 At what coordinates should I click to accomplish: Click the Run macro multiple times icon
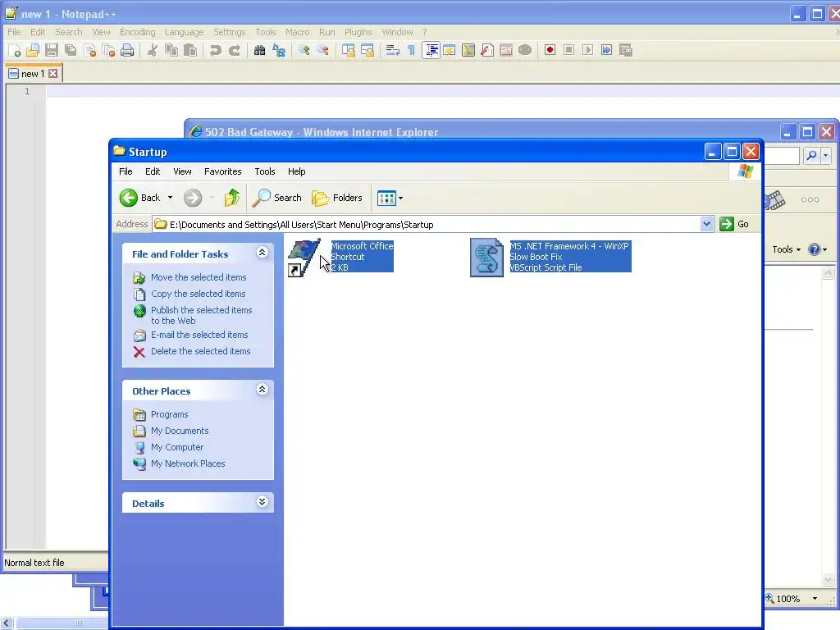pyautogui.click(x=606, y=50)
